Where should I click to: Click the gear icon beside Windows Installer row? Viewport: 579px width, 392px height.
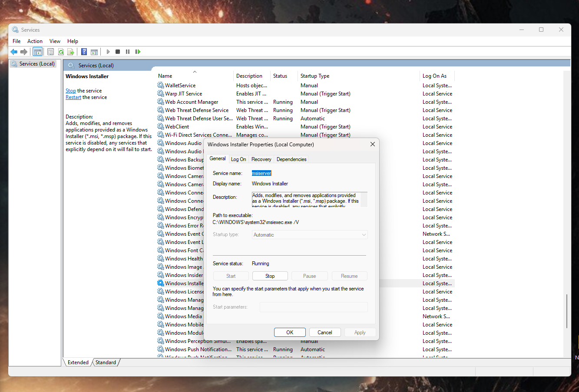[x=161, y=283]
